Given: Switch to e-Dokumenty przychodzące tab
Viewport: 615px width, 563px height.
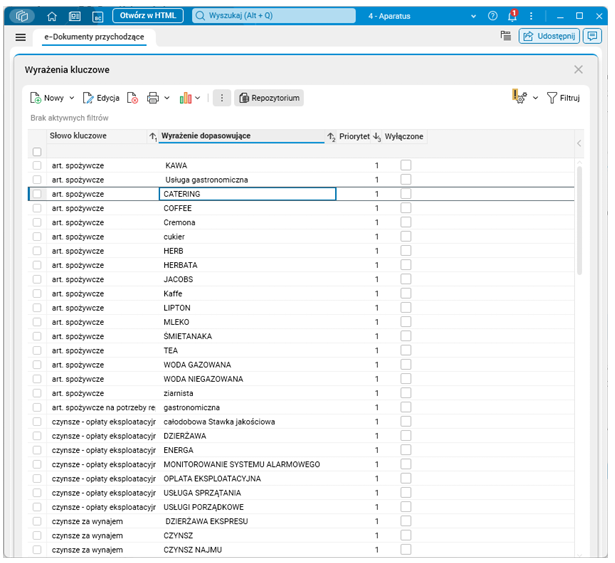Looking at the screenshot, I should pos(94,37).
